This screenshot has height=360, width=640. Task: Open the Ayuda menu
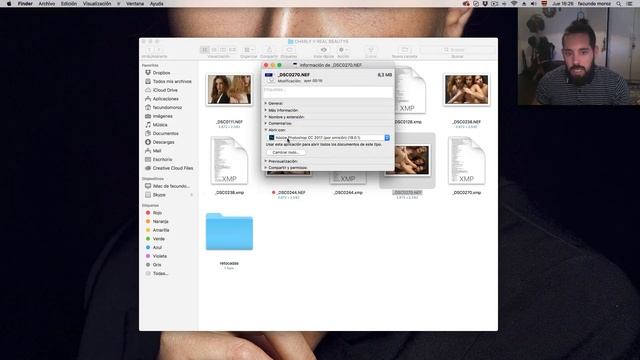pyautogui.click(x=156, y=4)
